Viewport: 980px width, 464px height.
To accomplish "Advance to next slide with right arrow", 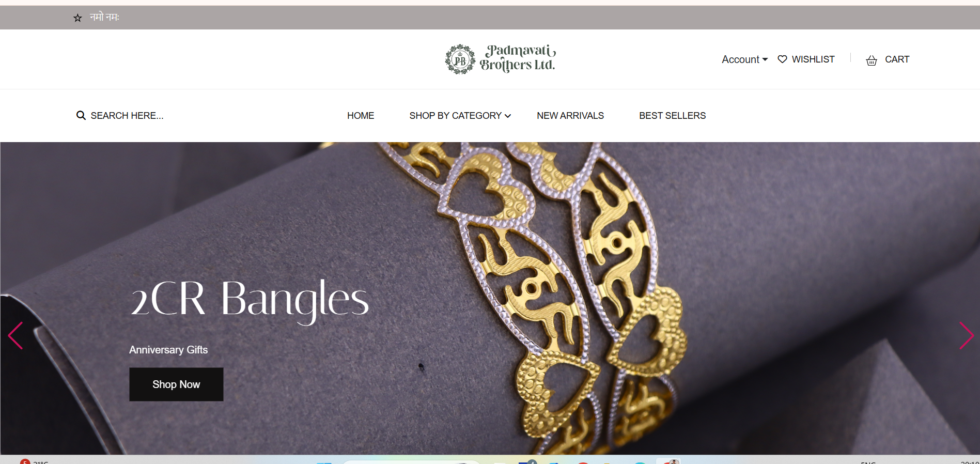I will pyautogui.click(x=966, y=336).
